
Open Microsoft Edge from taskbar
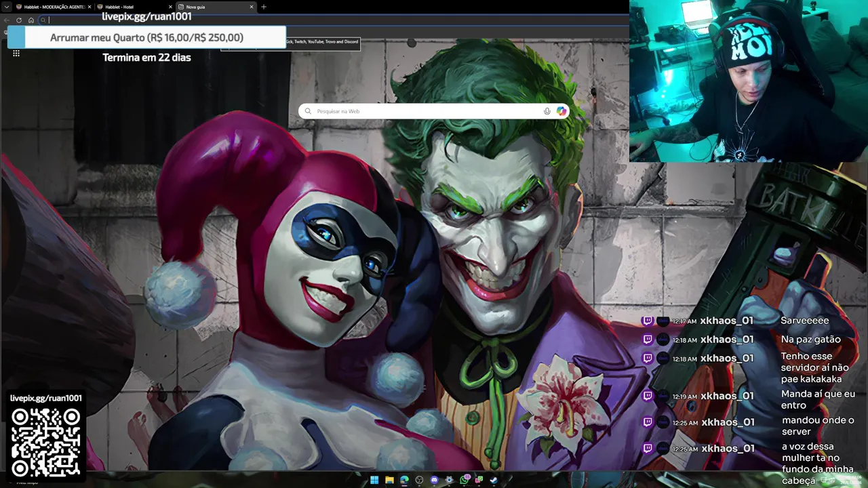click(404, 480)
